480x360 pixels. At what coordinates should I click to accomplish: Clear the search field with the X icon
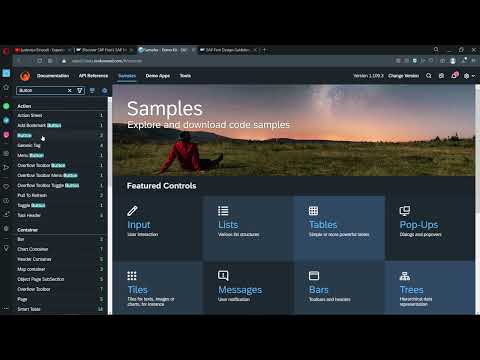pos(69,90)
